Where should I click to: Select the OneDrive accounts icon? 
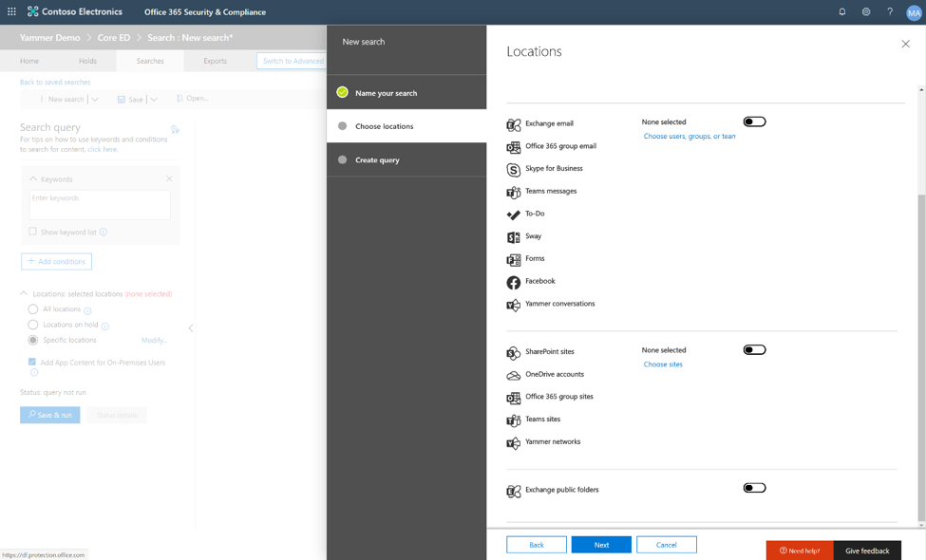[x=513, y=374]
